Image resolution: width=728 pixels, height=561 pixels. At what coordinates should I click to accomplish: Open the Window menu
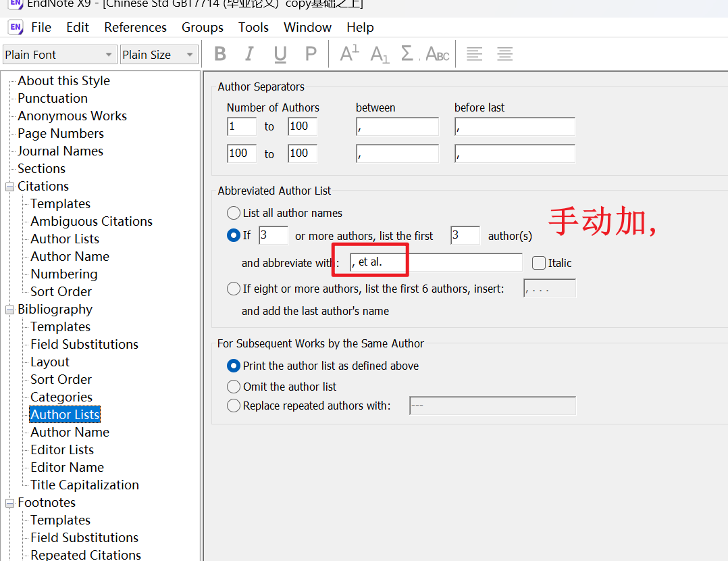307,28
